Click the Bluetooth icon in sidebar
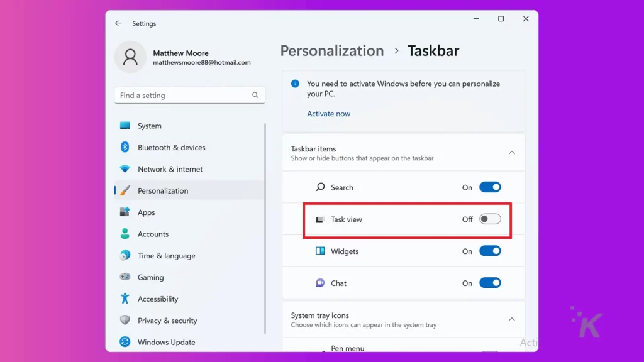This screenshot has width=644, height=362. pos(125,147)
